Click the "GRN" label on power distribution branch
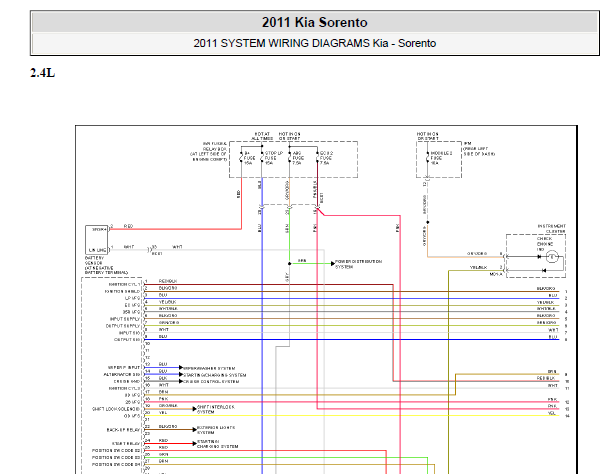Image resolution: width=605 pixels, height=474 pixels. click(302, 261)
